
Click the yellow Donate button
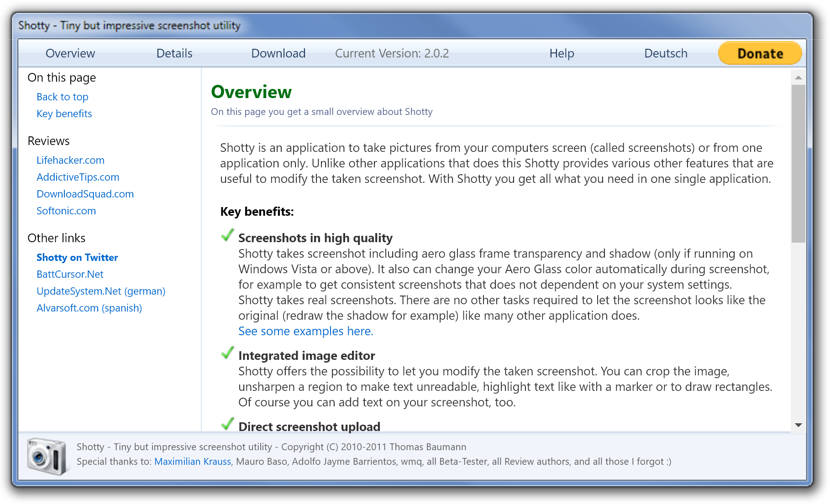[x=760, y=53]
